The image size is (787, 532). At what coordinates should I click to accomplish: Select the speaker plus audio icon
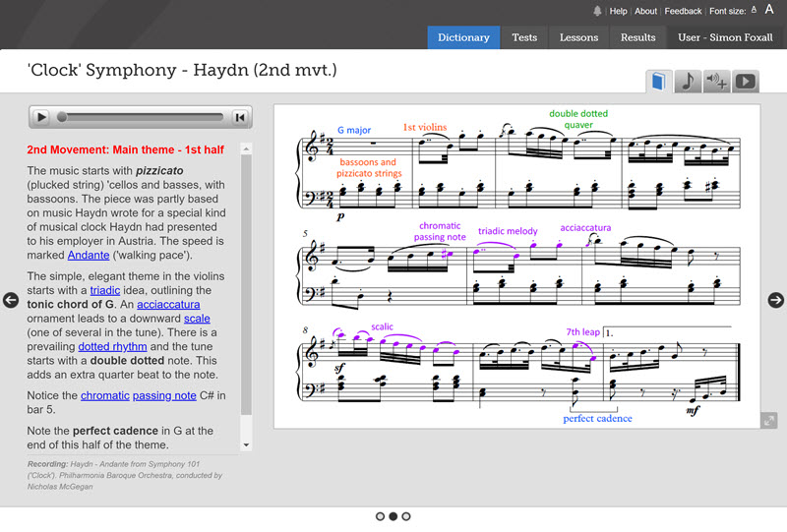coord(716,82)
